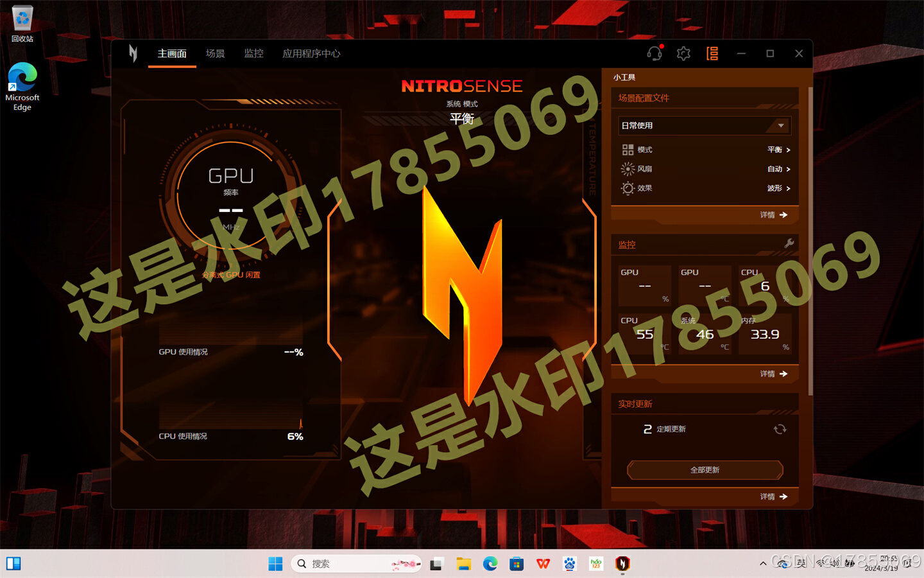Open Task View on the taskbar

click(x=437, y=564)
